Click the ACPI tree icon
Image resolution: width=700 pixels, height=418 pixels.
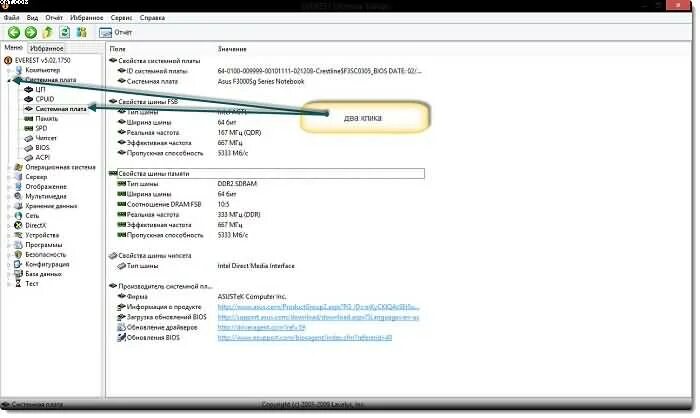(x=29, y=158)
